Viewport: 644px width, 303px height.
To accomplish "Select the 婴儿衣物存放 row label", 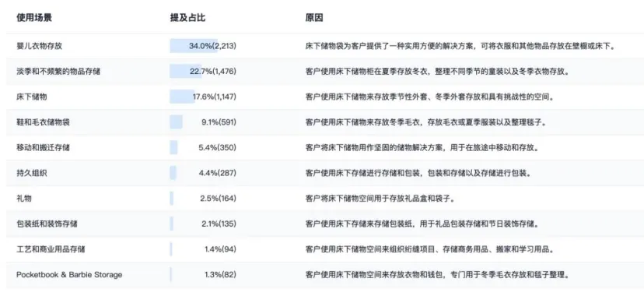I will point(40,46).
